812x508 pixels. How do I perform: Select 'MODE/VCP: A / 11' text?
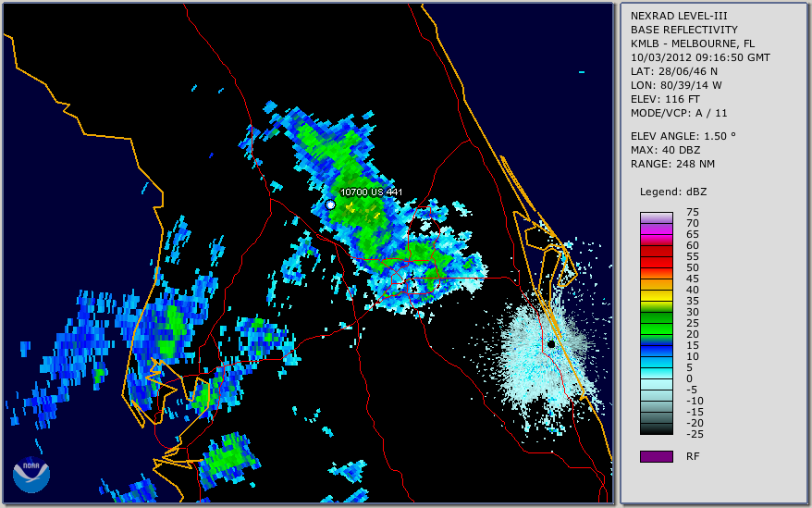click(x=679, y=113)
